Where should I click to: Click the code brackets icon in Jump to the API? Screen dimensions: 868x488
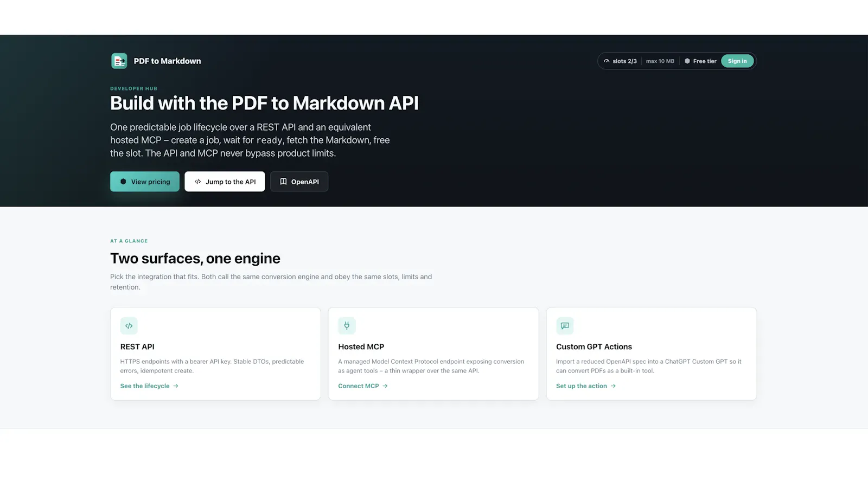coord(197,182)
